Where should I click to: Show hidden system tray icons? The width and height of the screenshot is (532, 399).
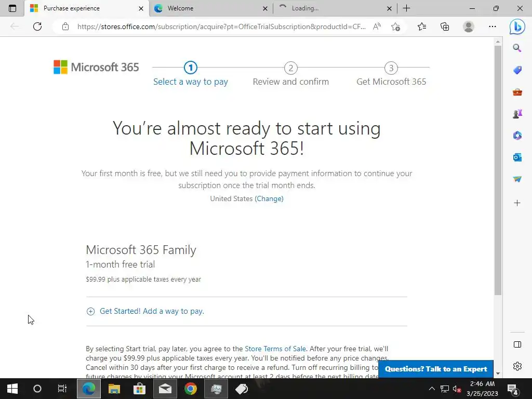[432, 389]
